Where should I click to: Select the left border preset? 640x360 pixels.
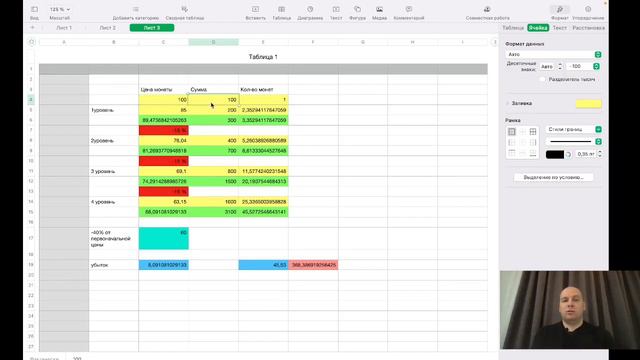pyautogui.click(x=511, y=142)
